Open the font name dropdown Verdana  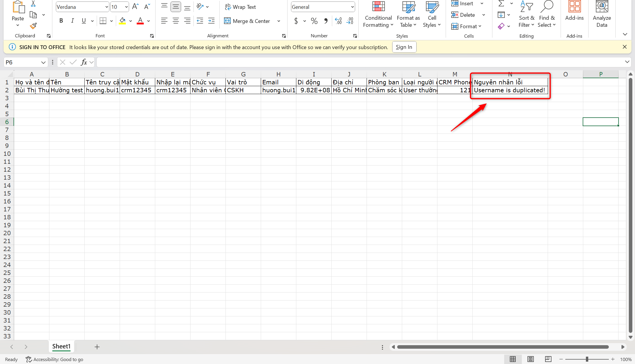tap(106, 7)
